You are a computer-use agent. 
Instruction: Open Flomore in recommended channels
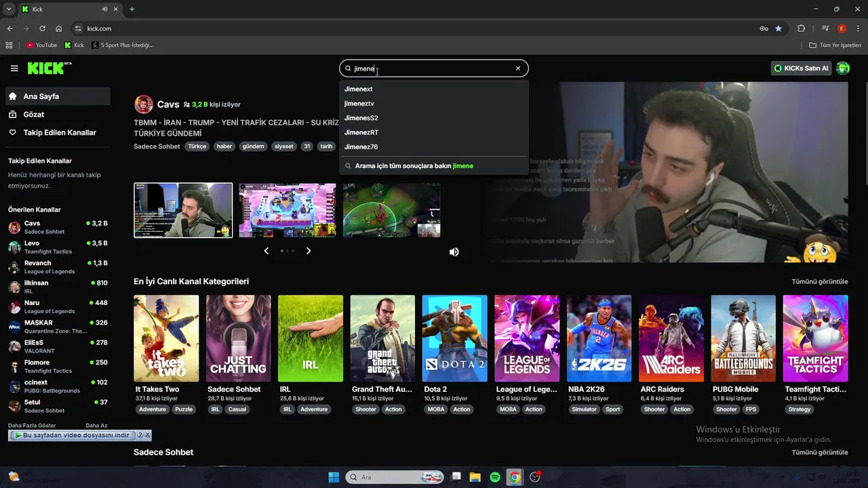pyautogui.click(x=58, y=367)
